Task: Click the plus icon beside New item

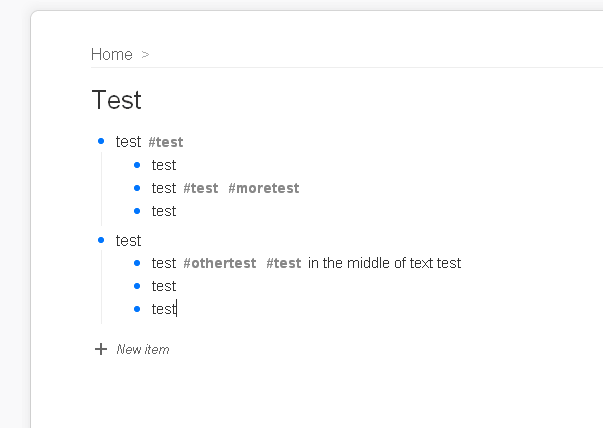Action: [x=101, y=349]
